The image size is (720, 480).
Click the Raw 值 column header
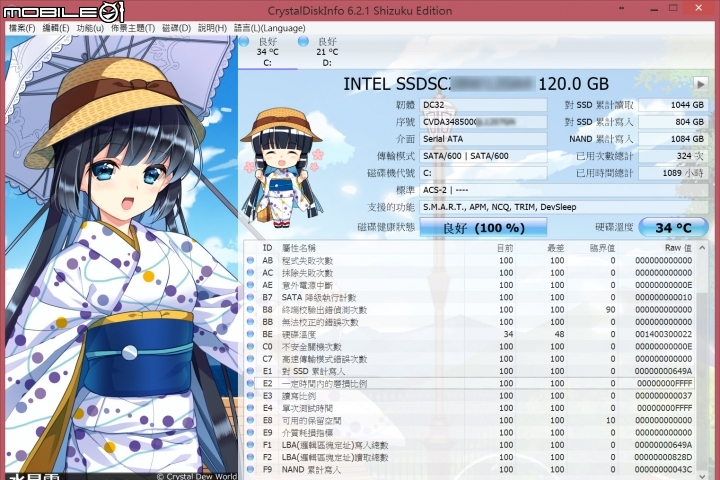[678, 248]
